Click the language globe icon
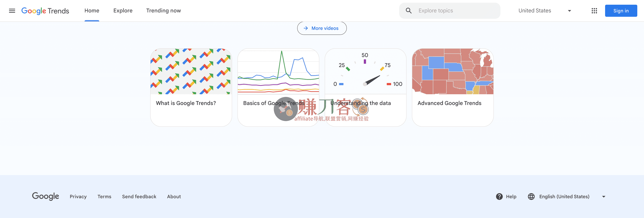 [x=531, y=197]
